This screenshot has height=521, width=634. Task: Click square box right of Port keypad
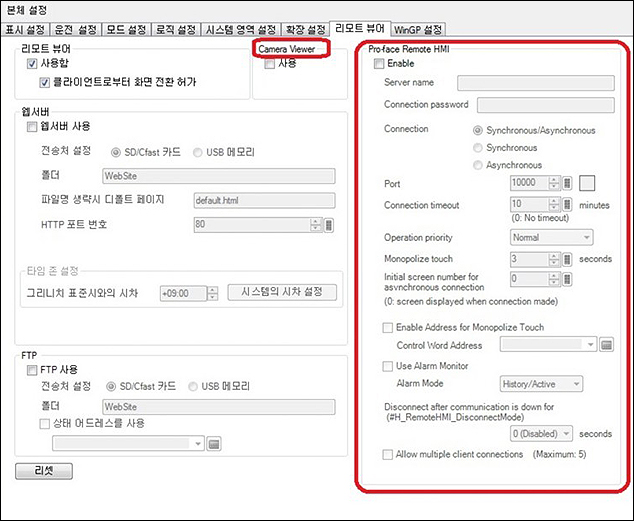pos(587,183)
